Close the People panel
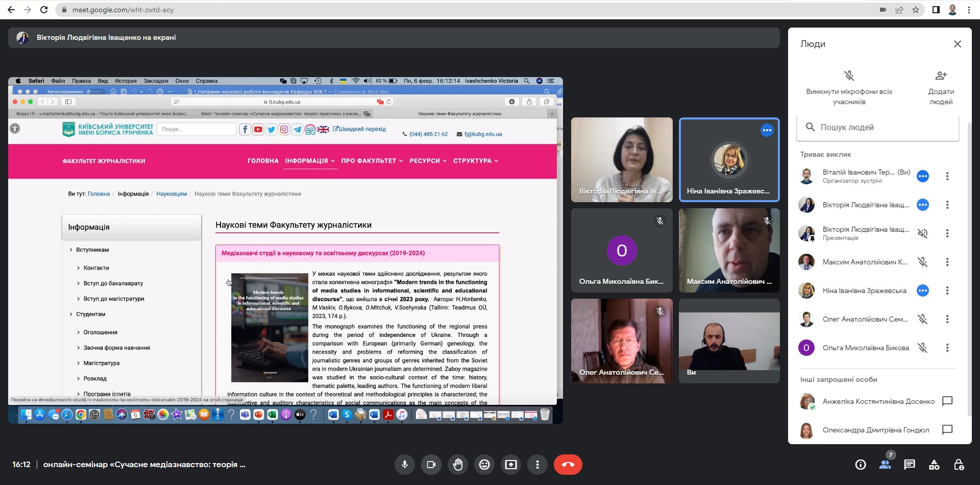980x485 pixels. [x=958, y=44]
